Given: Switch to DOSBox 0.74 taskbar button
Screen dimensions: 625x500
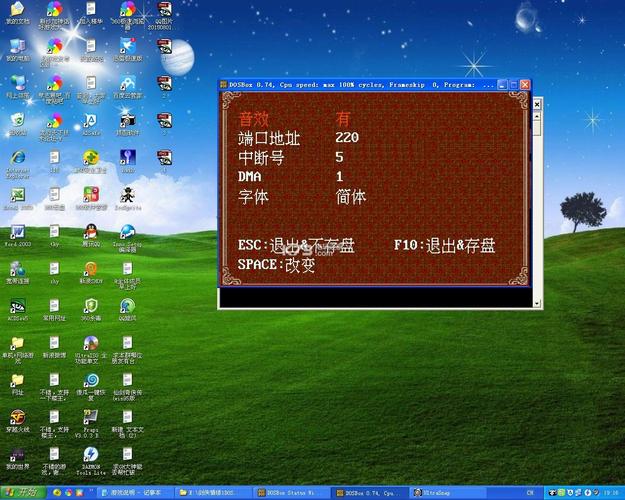Looking at the screenshot, I should coord(370,493).
